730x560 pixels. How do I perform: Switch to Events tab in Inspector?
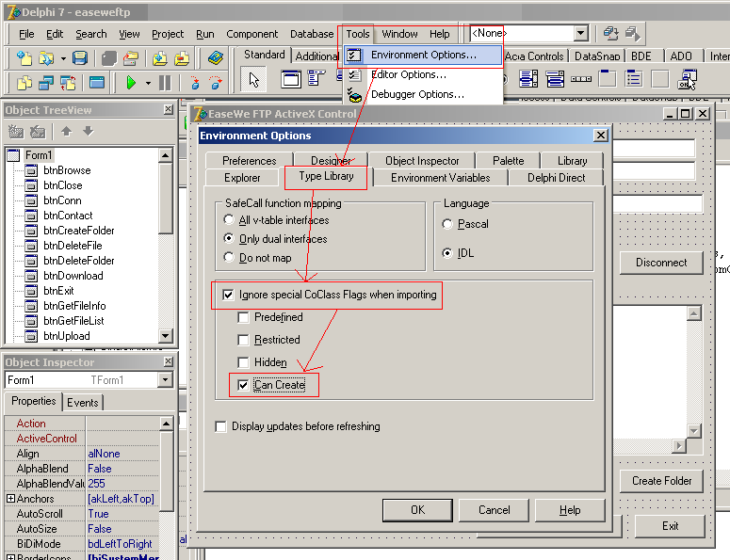pyautogui.click(x=82, y=403)
